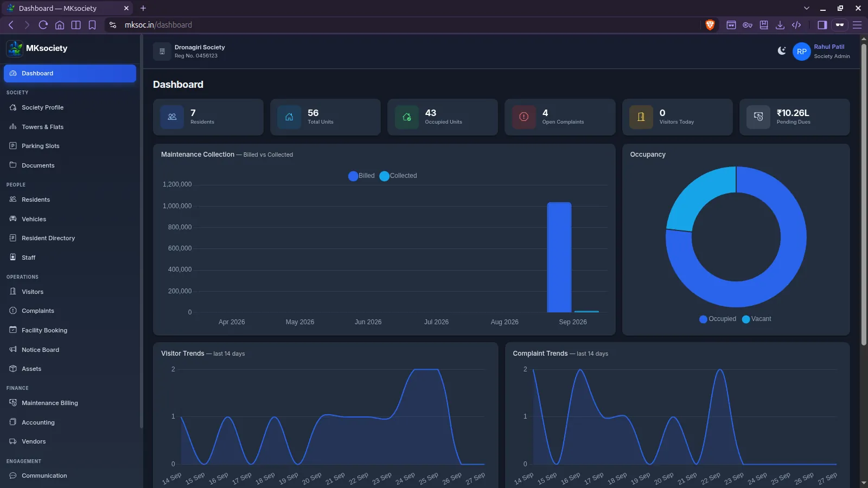Click Rahul Patil profile name
Screen dimensions: 868x488
tap(829, 47)
